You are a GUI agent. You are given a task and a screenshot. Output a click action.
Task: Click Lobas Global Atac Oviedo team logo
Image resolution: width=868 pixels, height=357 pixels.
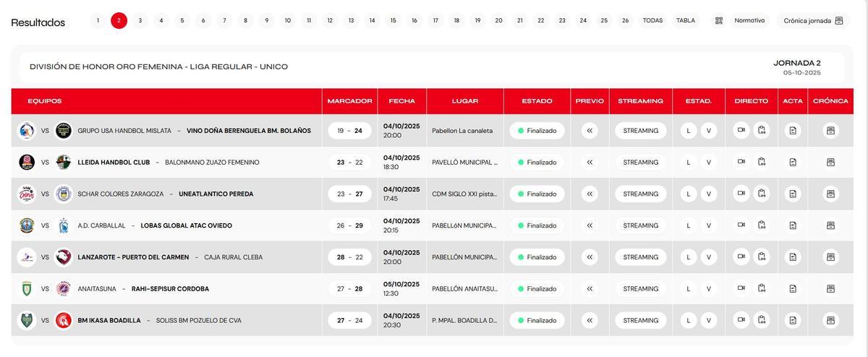tap(64, 225)
